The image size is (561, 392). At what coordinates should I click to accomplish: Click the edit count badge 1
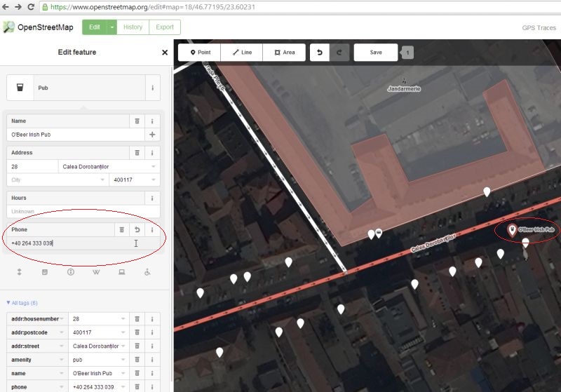click(407, 53)
